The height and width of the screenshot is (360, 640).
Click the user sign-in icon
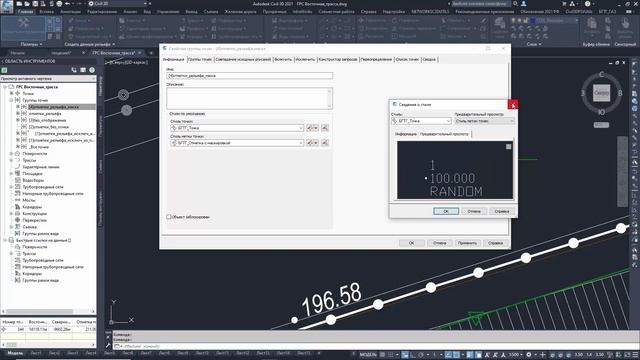click(524, 4)
